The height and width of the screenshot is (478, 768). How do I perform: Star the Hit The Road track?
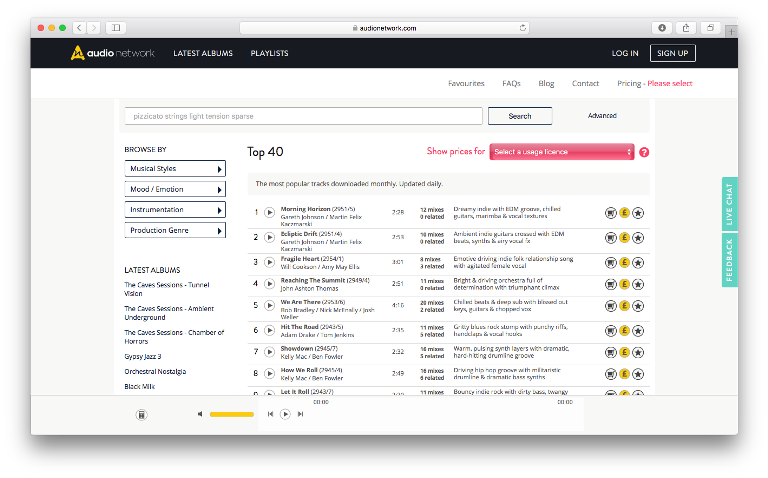(x=638, y=331)
